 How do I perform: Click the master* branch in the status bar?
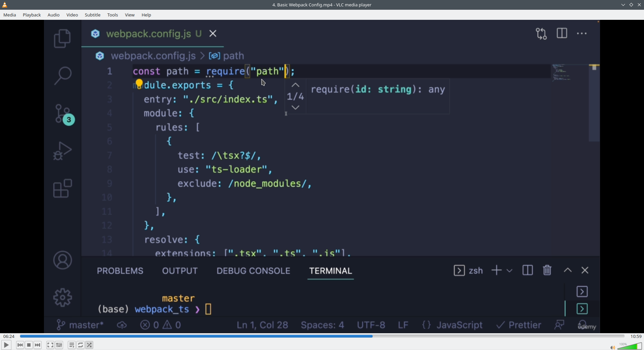click(x=80, y=325)
